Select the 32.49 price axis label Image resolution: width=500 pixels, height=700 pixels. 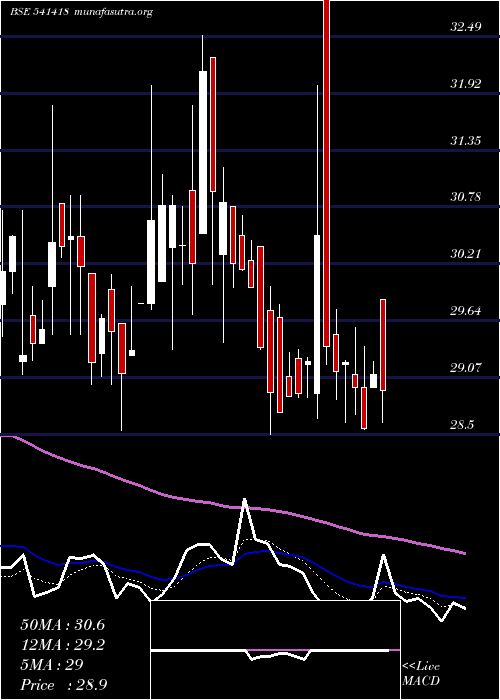click(x=466, y=27)
